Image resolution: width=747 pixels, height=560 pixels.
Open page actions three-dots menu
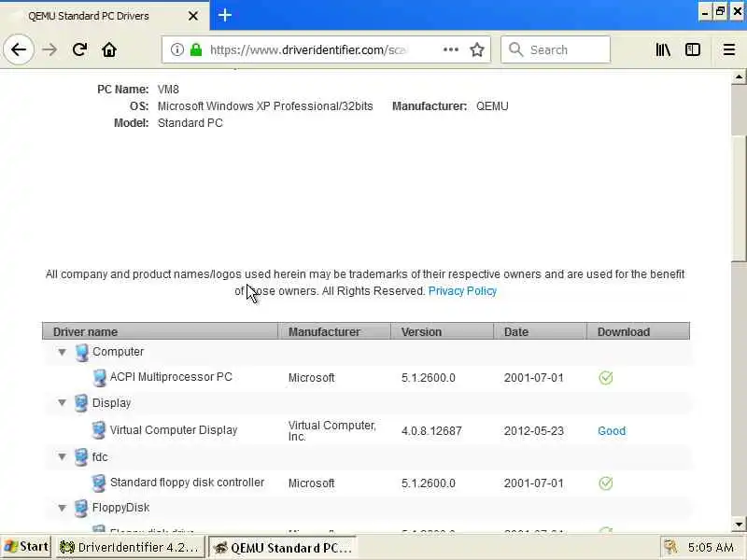451,49
